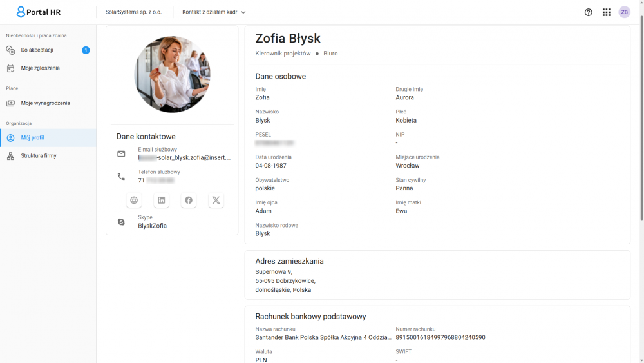
Task: Click the Skype icon
Action: point(121,222)
